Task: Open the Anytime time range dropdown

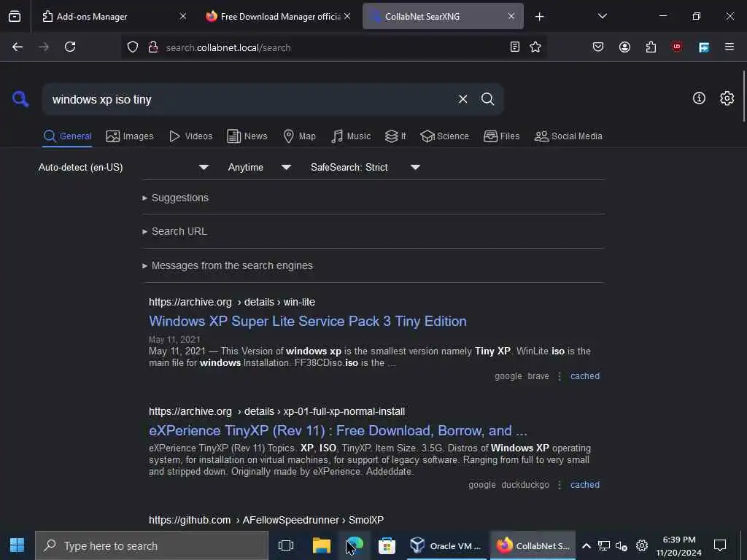Action: click(x=259, y=167)
